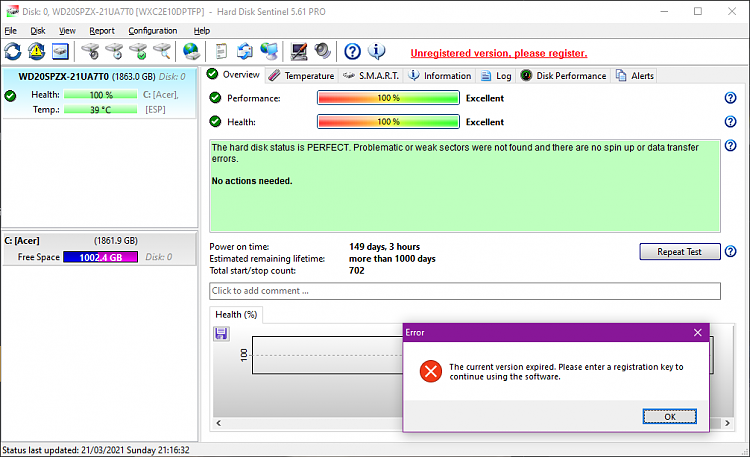Click the floppy disk save graph icon

pyautogui.click(x=221, y=334)
